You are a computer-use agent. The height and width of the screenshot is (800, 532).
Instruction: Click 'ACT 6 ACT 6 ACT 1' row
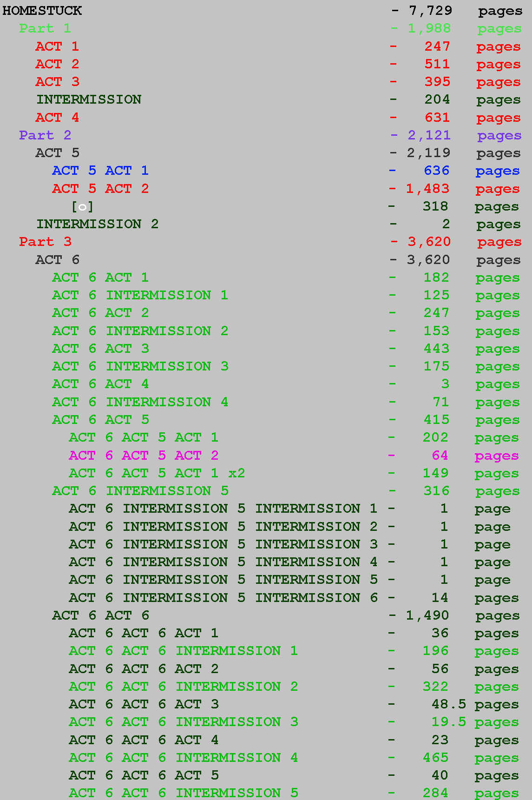(144, 633)
